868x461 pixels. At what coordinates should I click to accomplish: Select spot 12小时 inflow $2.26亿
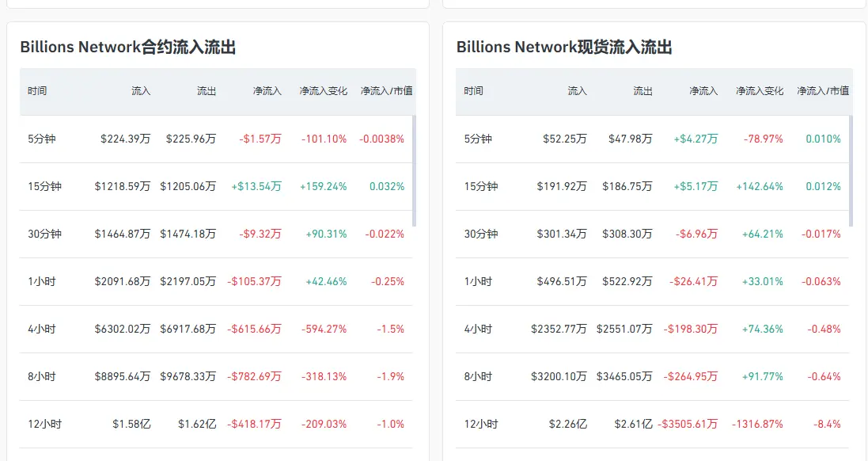pos(568,425)
